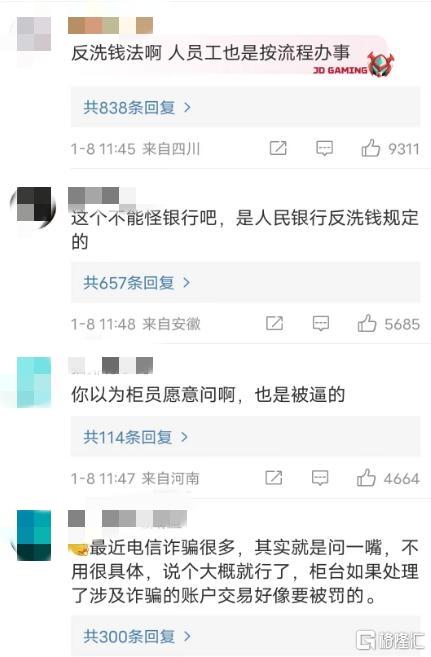
Task: Tap comment icon on the Sichuan post
Action: (324, 148)
